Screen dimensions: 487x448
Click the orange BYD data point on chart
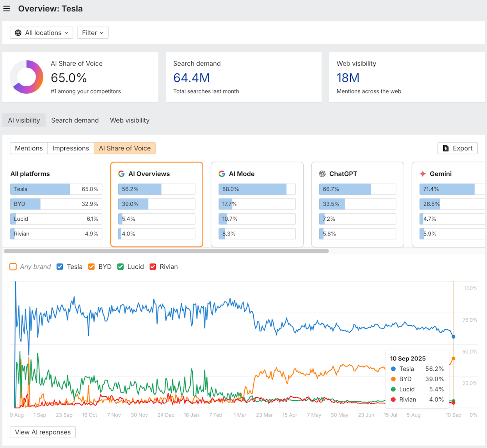coord(453,359)
